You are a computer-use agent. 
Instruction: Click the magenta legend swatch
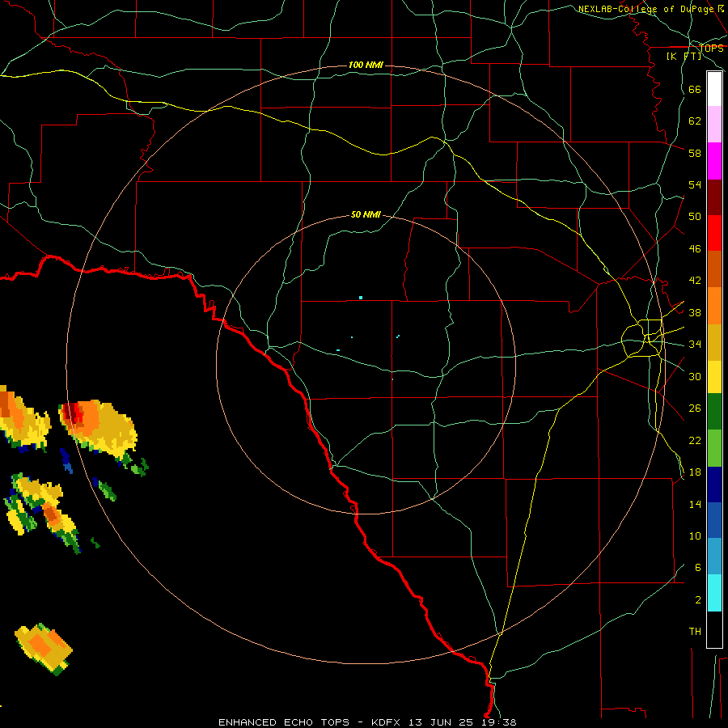click(714, 161)
